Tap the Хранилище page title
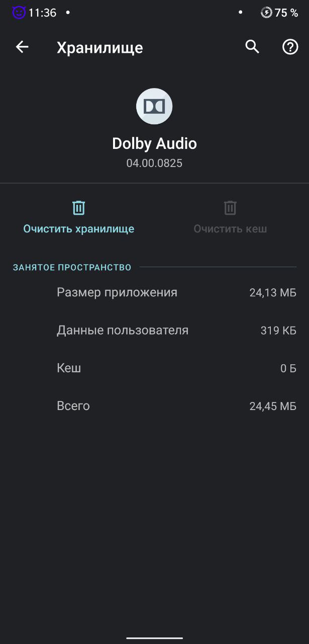The width and height of the screenshot is (309, 644). tap(100, 48)
